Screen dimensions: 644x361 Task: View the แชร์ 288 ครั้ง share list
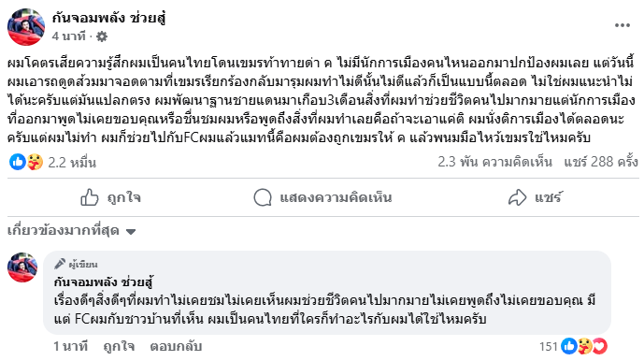[x=601, y=162]
